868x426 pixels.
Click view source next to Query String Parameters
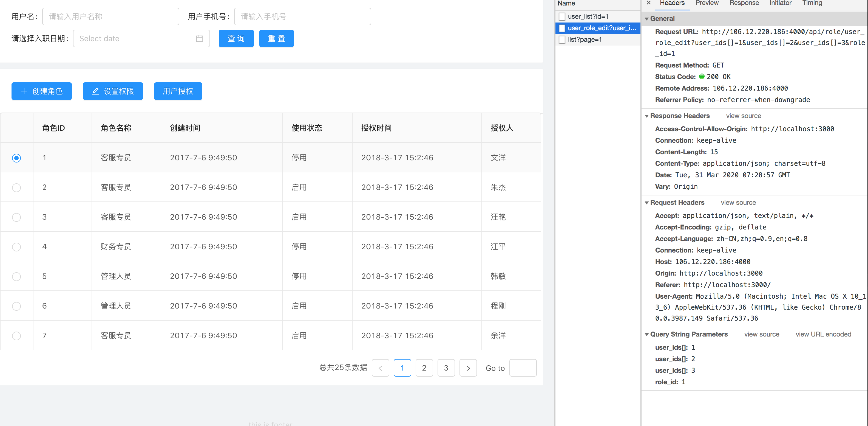[x=762, y=335]
